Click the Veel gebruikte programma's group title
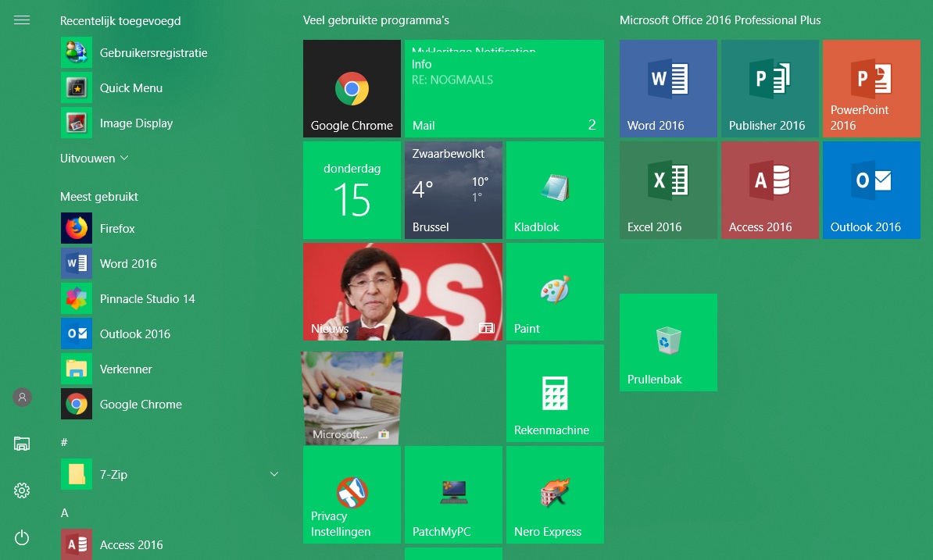 pos(376,20)
